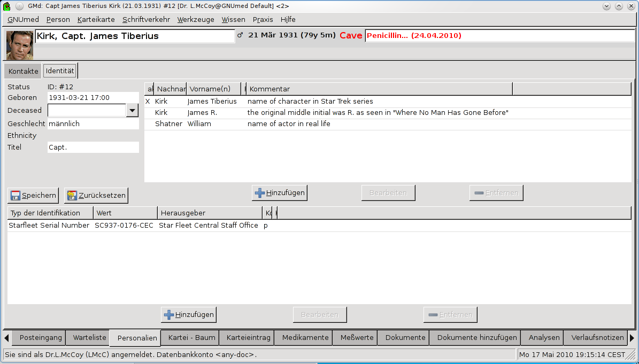This screenshot has width=639, height=364.
Task: Click the logged-in user status message
Action: tap(131, 354)
